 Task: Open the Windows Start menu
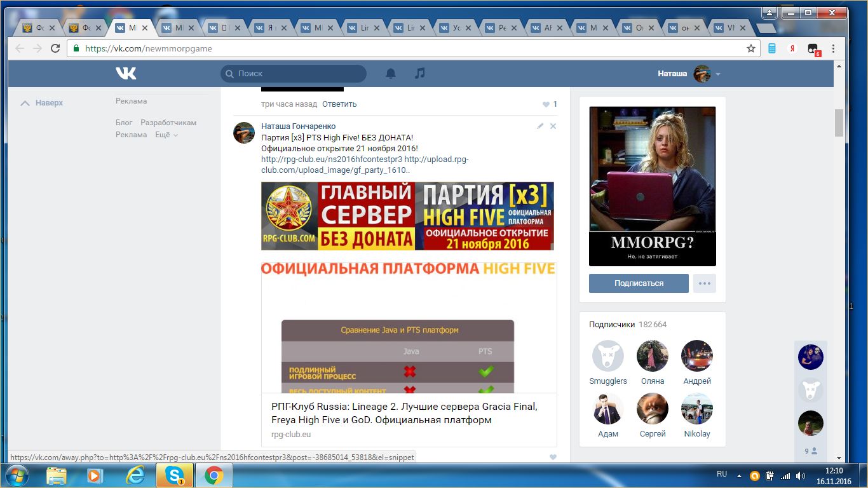click(x=16, y=475)
